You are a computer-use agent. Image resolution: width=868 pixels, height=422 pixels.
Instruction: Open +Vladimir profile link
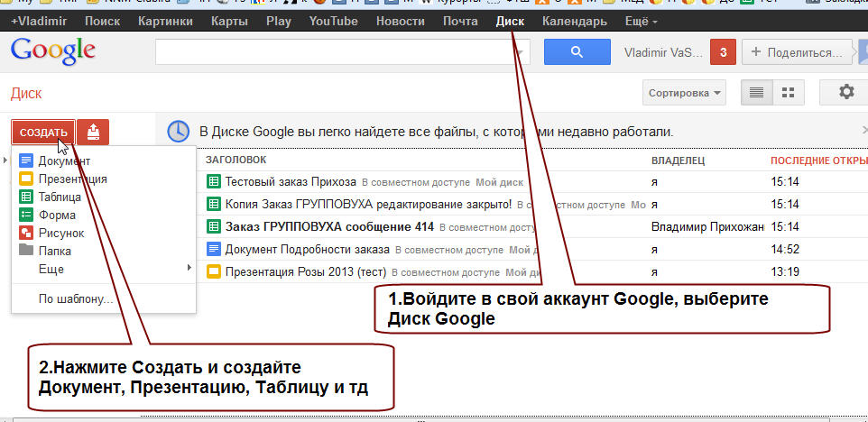38,22
